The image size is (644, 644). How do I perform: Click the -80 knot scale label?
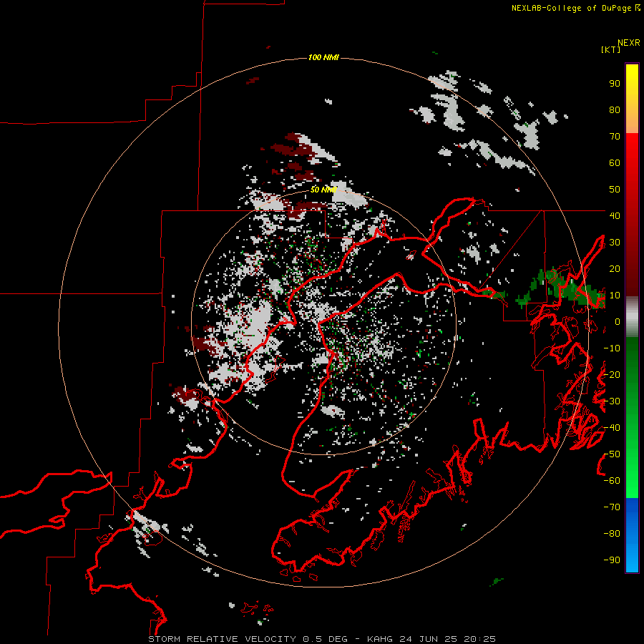(x=612, y=534)
